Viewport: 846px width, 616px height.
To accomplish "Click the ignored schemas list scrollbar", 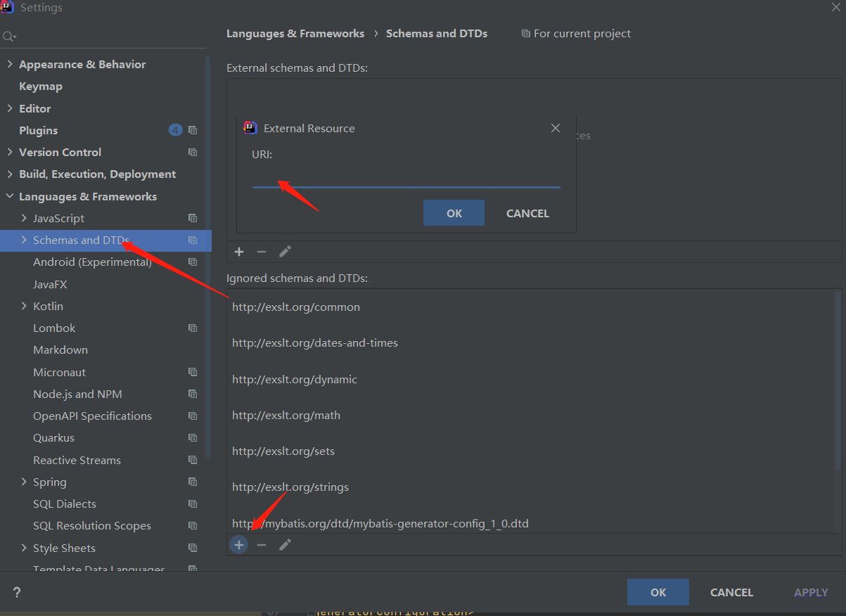I will point(838,380).
